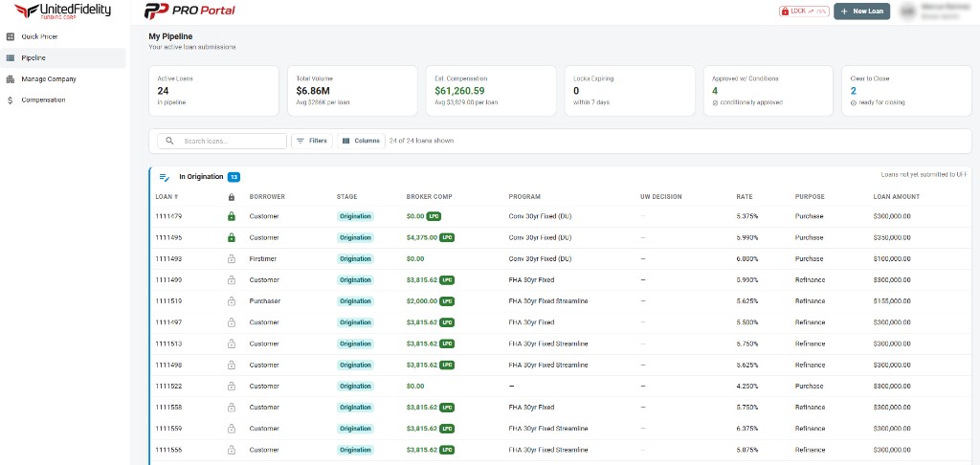Click the Clear to Close summary card
The image size is (980, 465).
(x=907, y=91)
